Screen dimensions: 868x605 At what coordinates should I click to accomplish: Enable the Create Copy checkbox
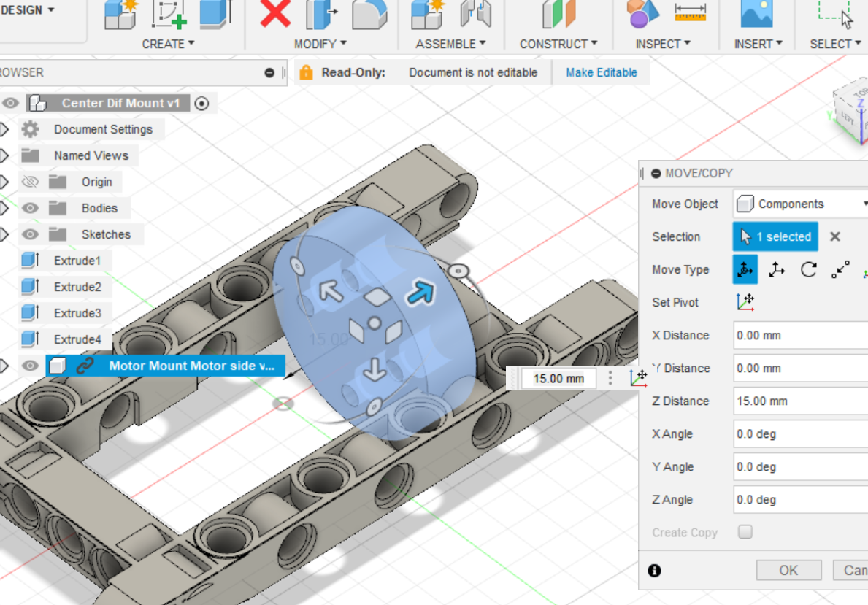point(745,532)
